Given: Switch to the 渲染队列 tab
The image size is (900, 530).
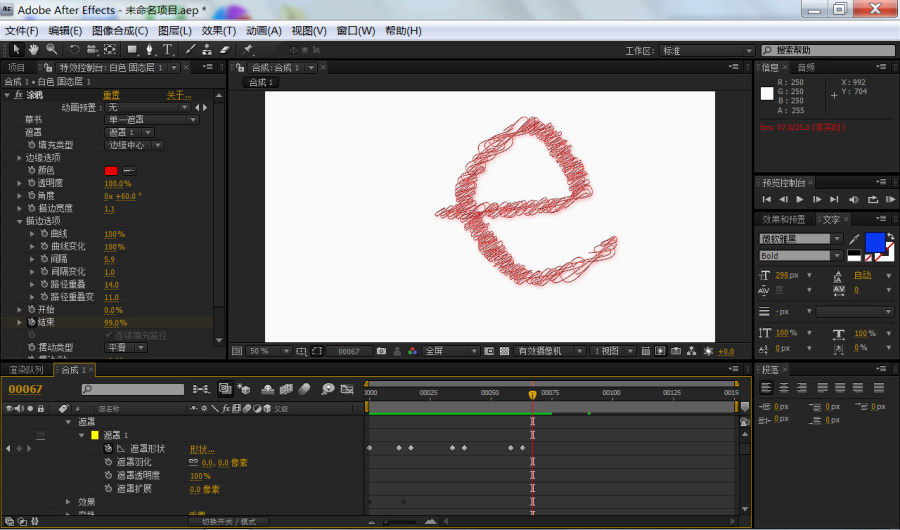Looking at the screenshot, I should 26,370.
